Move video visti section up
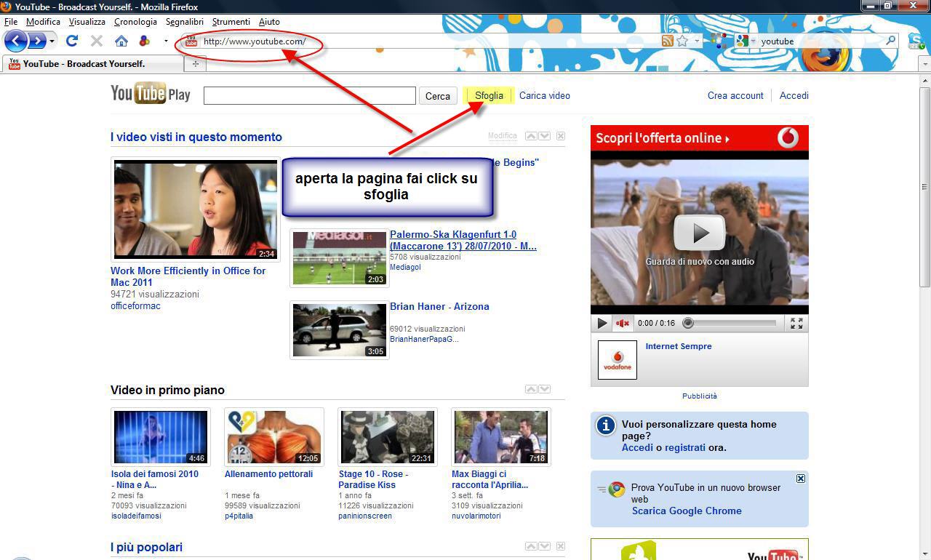The height and width of the screenshot is (560, 931). [531, 136]
